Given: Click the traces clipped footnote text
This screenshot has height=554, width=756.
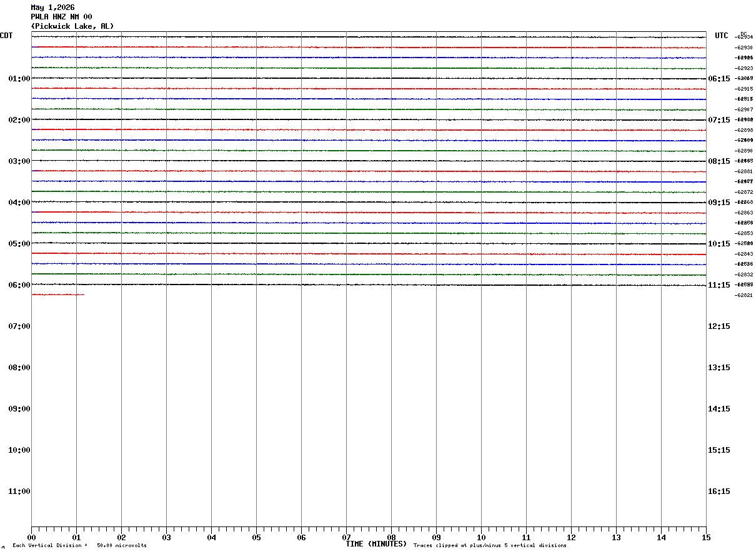Looking at the screenshot, I should click(490, 546).
